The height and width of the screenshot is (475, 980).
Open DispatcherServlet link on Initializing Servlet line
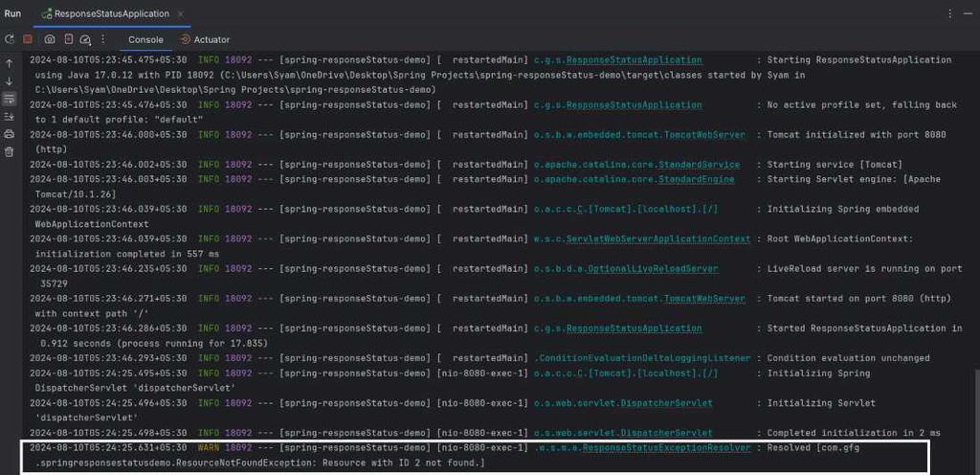coord(666,403)
